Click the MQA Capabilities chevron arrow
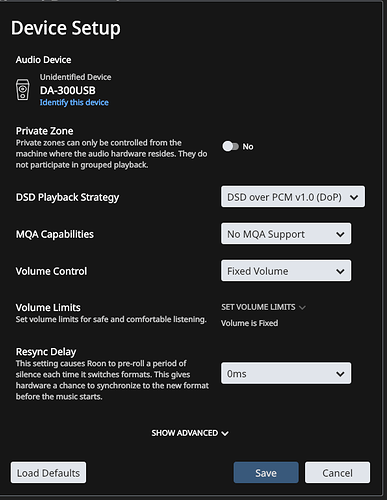This screenshot has width=387, height=500. point(340,234)
